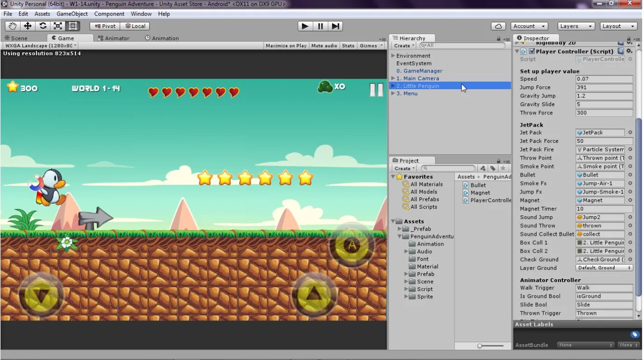Toggle Maximize on Play

click(x=286, y=46)
